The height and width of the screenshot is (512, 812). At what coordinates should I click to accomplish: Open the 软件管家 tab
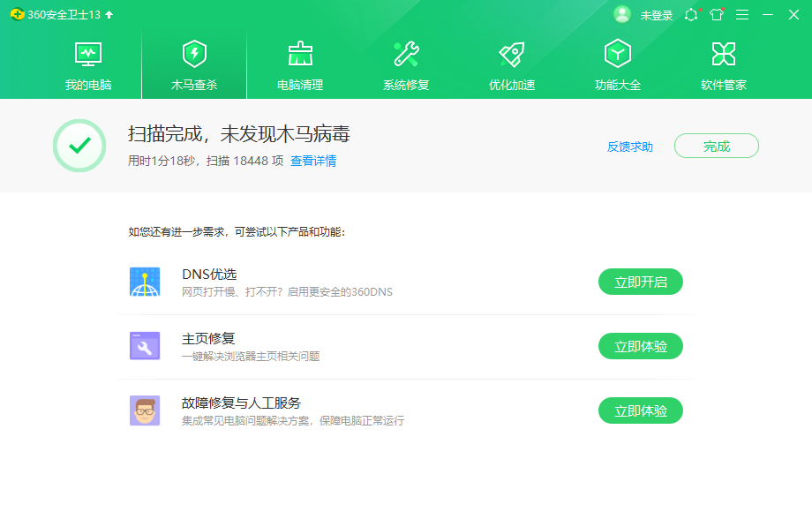coord(724,65)
